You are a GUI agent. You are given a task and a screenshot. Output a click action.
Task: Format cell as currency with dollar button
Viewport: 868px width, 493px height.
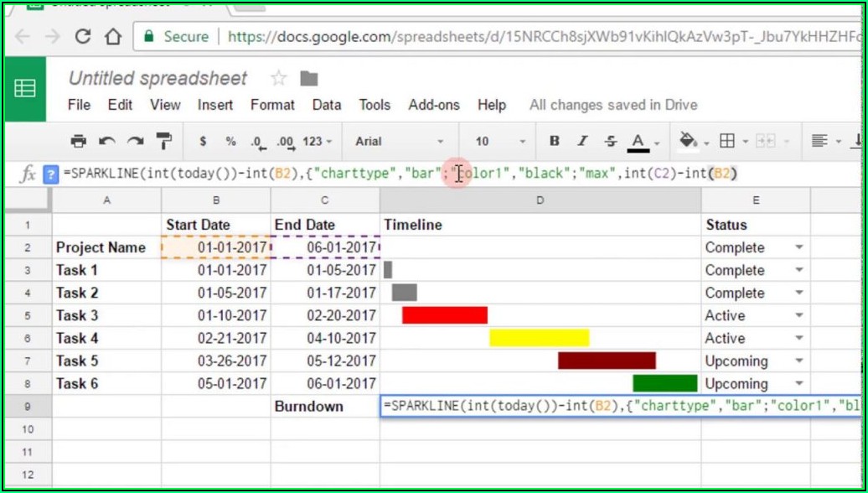[x=203, y=141]
